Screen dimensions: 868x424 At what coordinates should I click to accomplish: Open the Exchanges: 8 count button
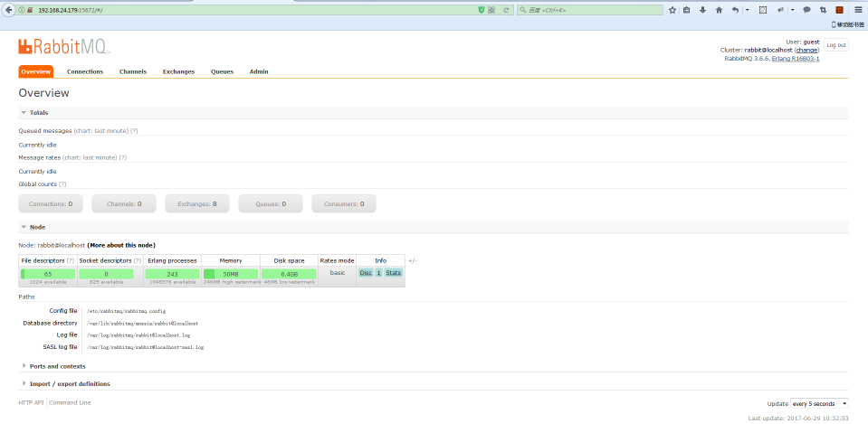(x=197, y=203)
